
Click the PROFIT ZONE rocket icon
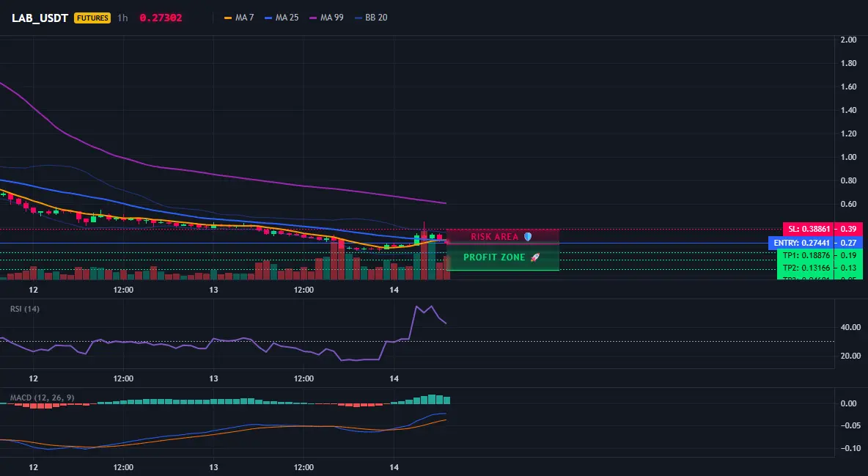pyautogui.click(x=534, y=257)
